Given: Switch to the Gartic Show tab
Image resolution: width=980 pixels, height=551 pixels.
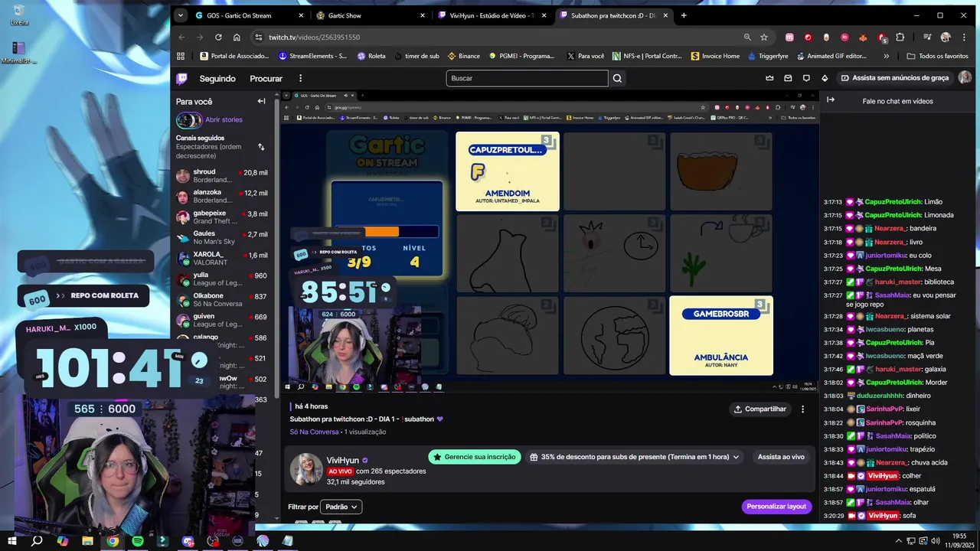Looking at the screenshot, I should coord(371,15).
